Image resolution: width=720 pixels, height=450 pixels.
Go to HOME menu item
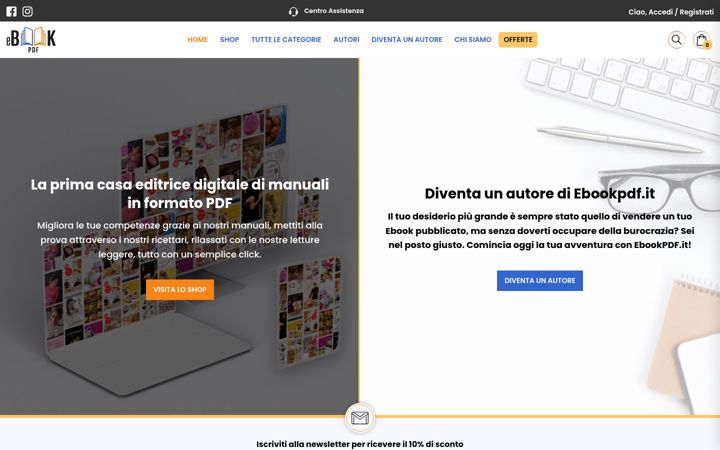(197, 39)
